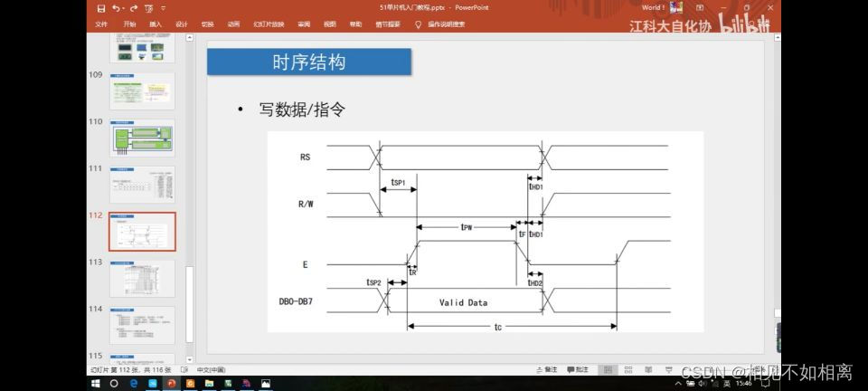This screenshot has height=391, width=868.
Task: Click the PowerPoint icon on the taskbar
Action: (x=171, y=383)
